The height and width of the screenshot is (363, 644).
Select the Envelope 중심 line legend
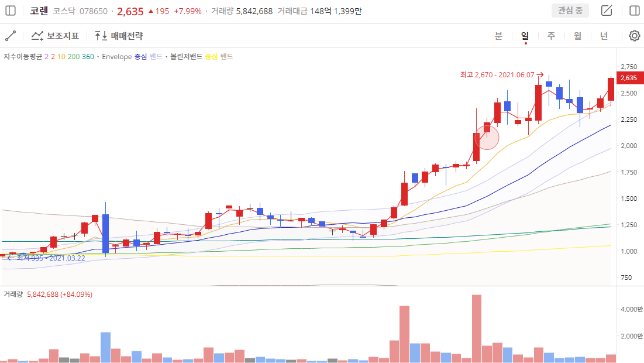140,57
